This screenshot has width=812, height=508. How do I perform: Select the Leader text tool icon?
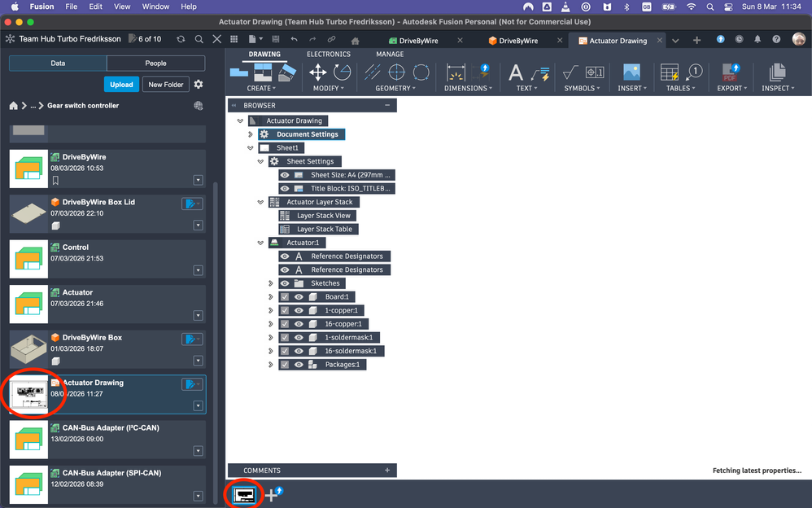540,74
